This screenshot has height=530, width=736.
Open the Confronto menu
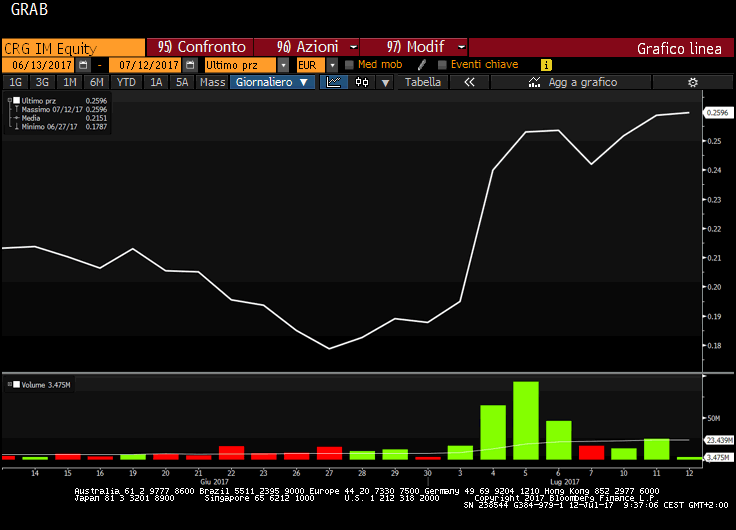pyautogui.click(x=201, y=47)
